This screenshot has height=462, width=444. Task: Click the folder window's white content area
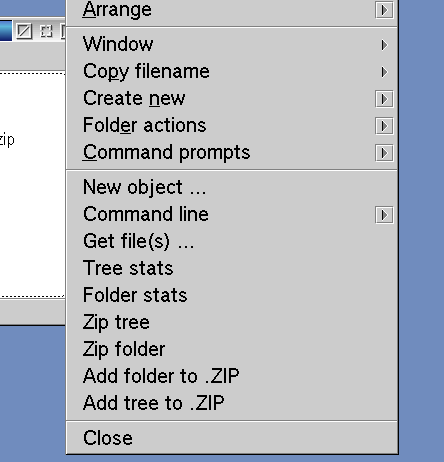tap(32, 185)
